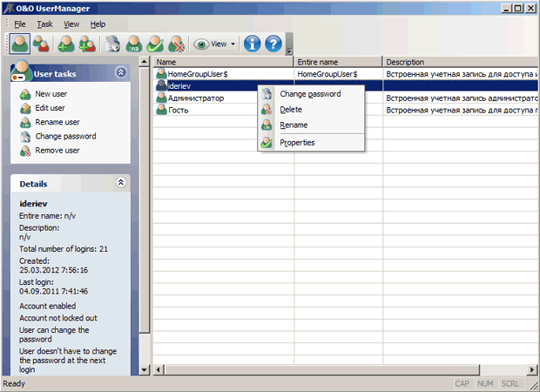Image resolution: width=540 pixels, height=392 pixels.
Task: Click the add new group toolbar icon
Action: point(87,44)
